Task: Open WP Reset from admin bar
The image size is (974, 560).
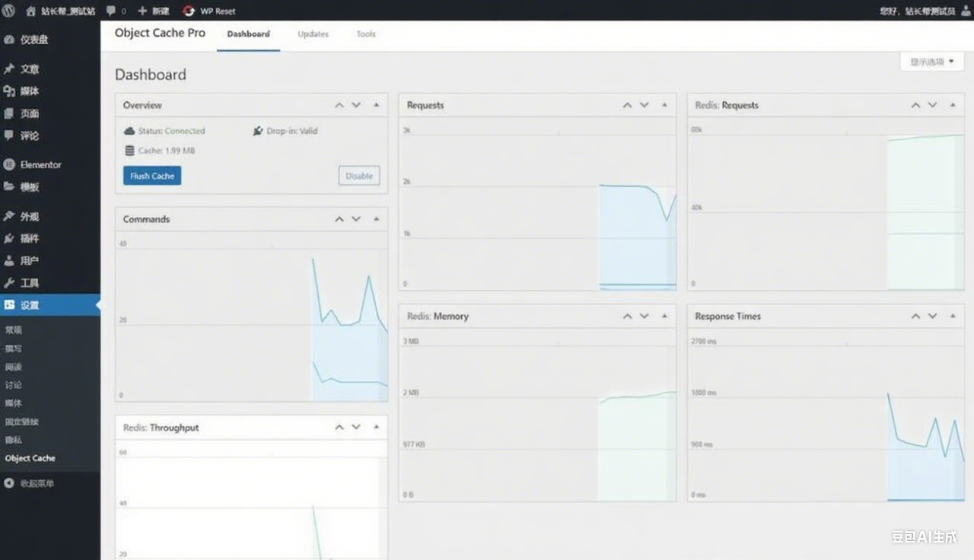Action: (209, 11)
